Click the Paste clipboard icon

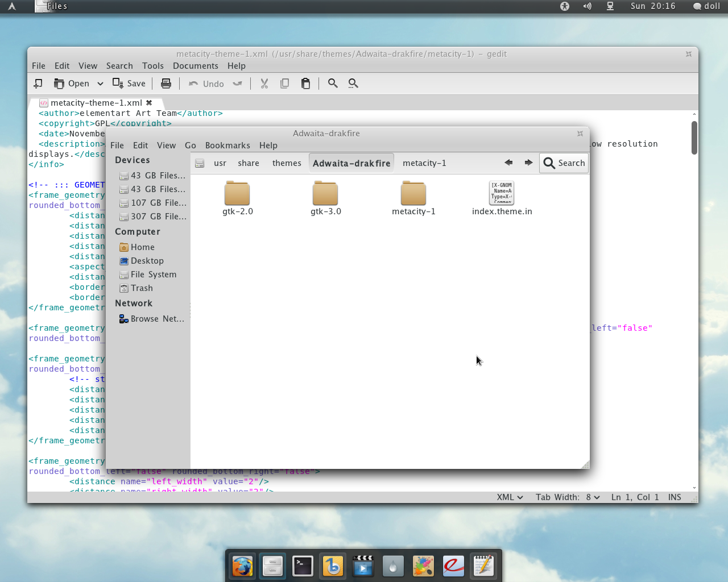[x=305, y=84]
